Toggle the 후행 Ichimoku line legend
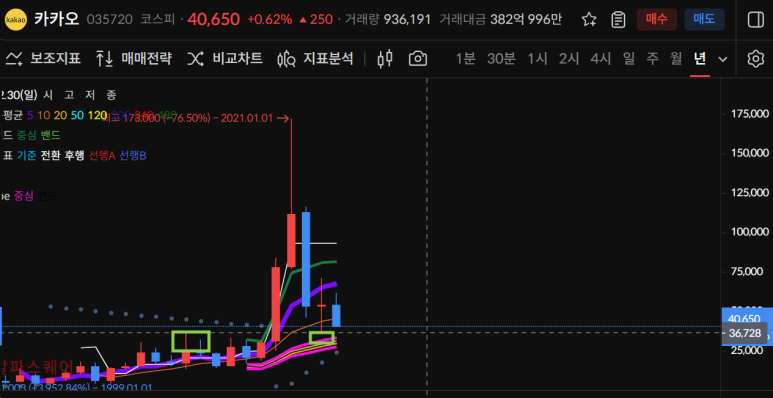 73,155
